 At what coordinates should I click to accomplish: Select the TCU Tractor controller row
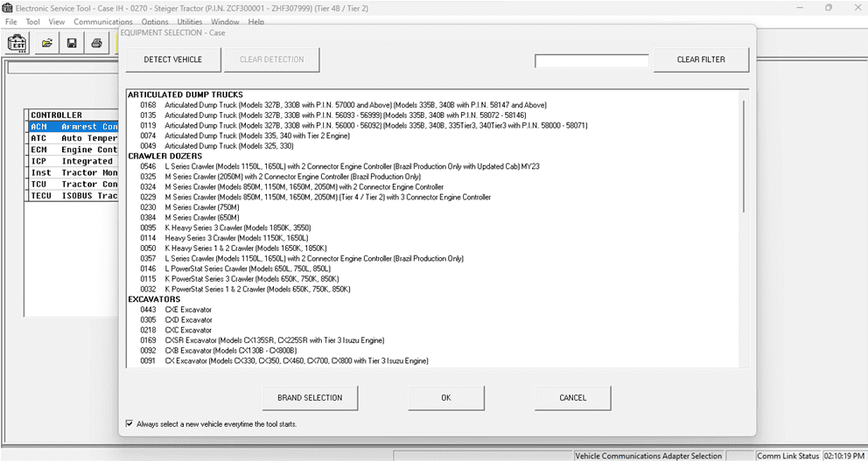(x=73, y=185)
